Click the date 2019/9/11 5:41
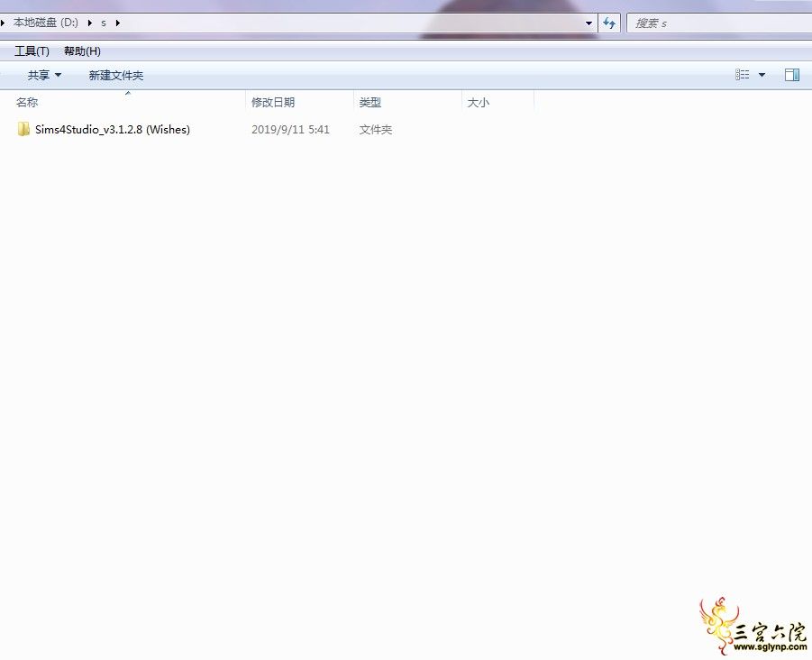 tap(290, 130)
